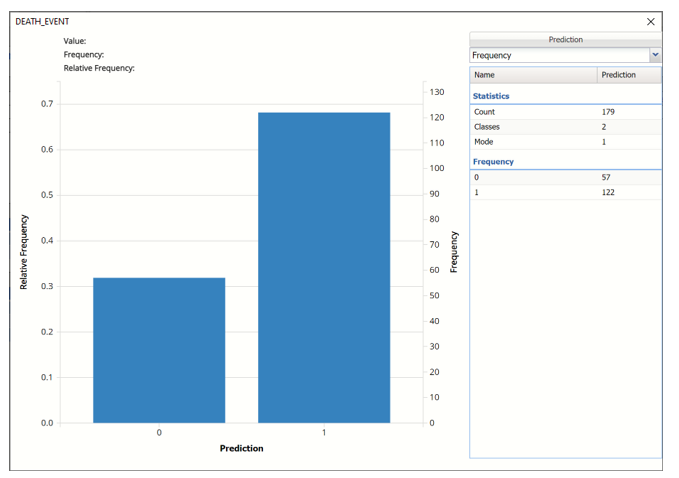Screen dimensions: 679x478
Task: Collapse the blue Frequency section header
Action: tap(493, 161)
